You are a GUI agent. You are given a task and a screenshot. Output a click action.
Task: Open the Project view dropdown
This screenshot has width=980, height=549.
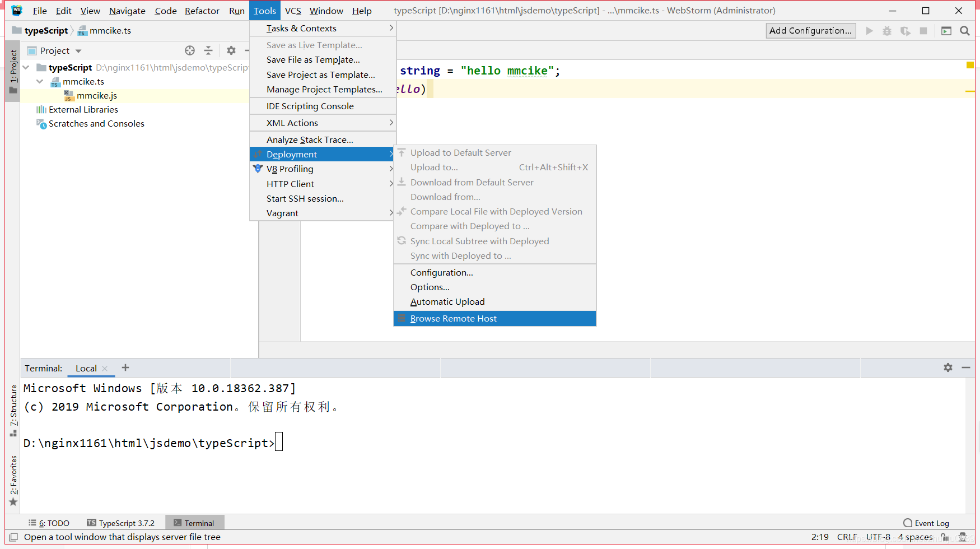point(78,51)
